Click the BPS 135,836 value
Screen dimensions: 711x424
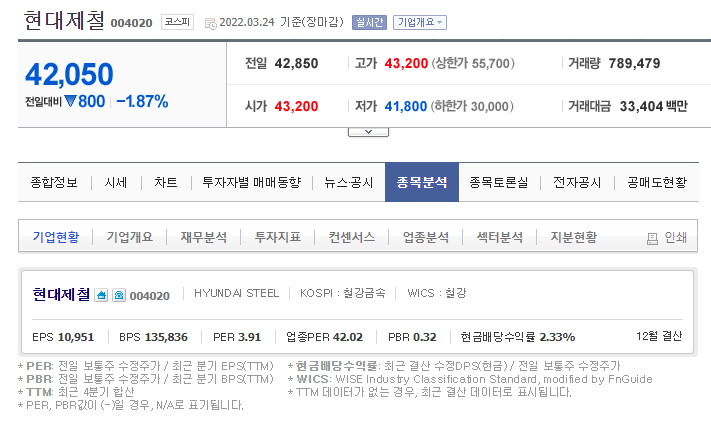[166, 337]
